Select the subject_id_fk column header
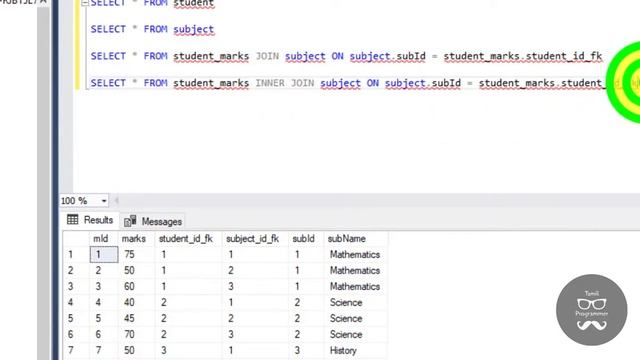The width and height of the screenshot is (640, 360). point(255,239)
